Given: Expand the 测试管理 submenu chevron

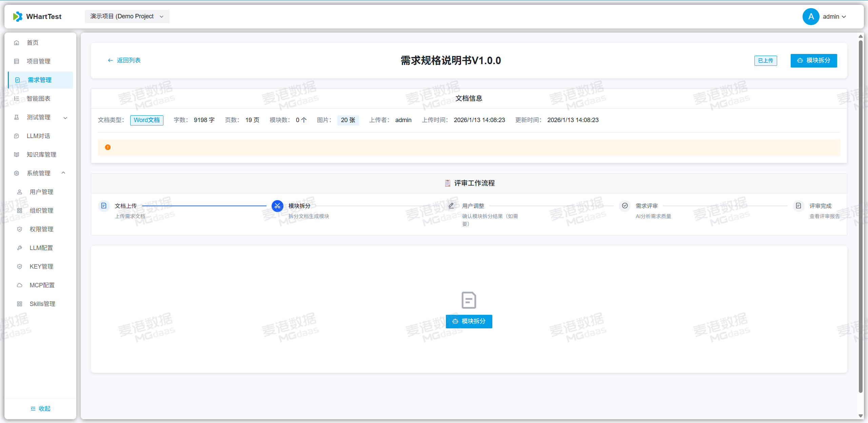Looking at the screenshot, I should pos(65,118).
